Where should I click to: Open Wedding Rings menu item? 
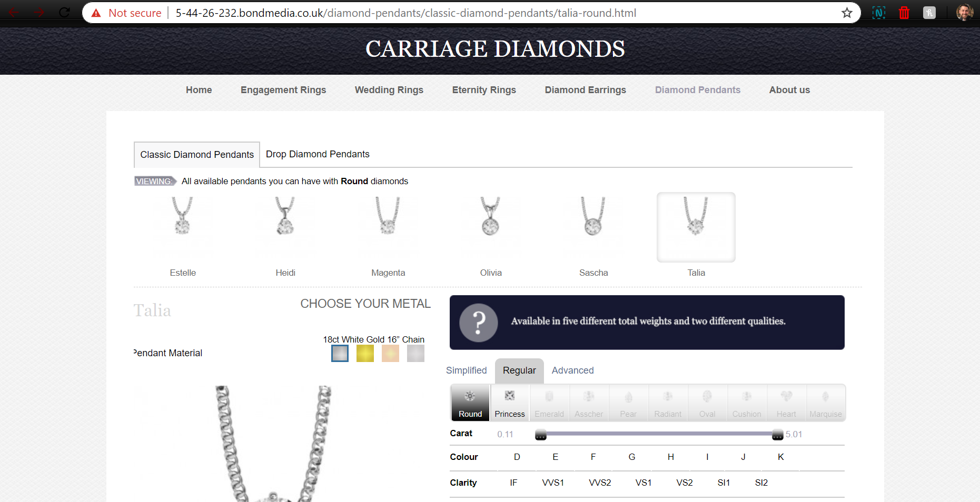click(389, 90)
